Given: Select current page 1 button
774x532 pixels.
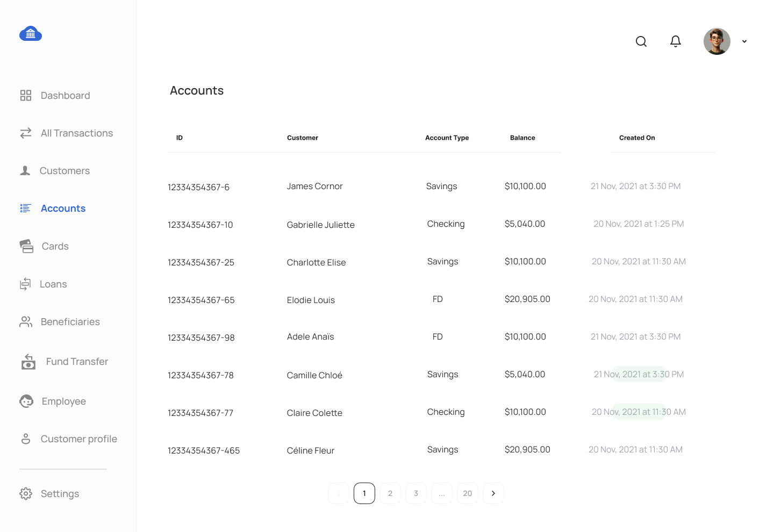Looking at the screenshot, I should tap(364, 493).
